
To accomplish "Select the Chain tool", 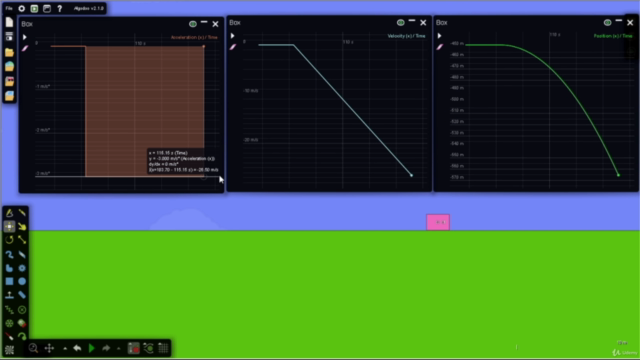I will pos(22,295).
